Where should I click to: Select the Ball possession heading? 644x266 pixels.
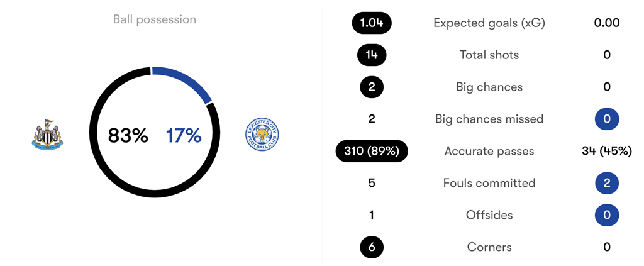154,19
